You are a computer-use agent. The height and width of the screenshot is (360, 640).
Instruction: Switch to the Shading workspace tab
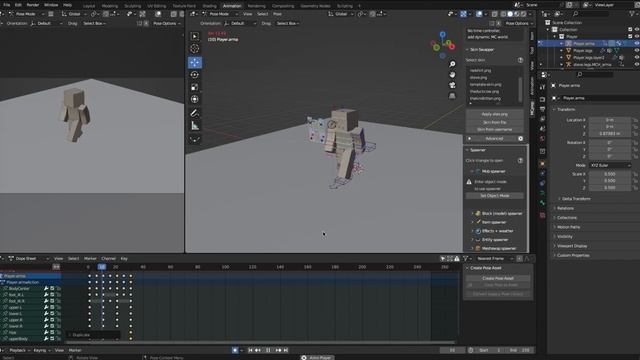pyautogui.click(x=209, y=6)
